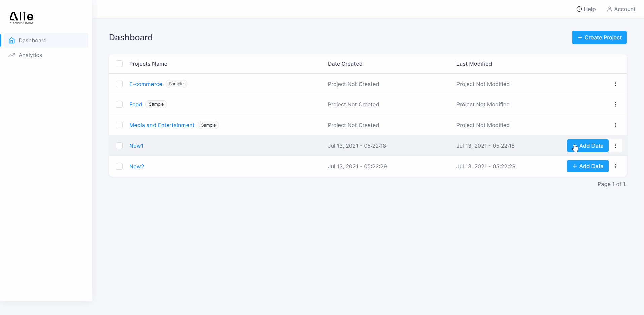Image resolution: width=644 pixels, height=315 pixels.
Task: Select the New2 project checkbox
Action: pyautogui.click(x=119, y=166)
